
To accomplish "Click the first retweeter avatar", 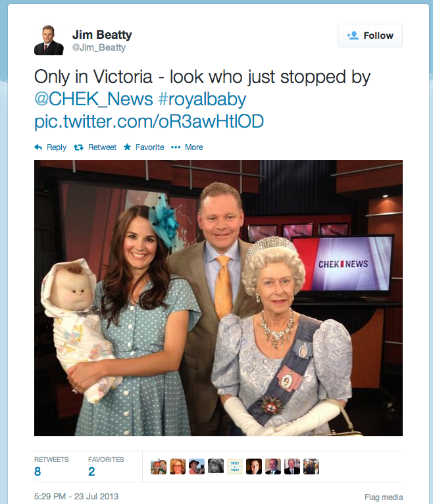I will [159, 466].
